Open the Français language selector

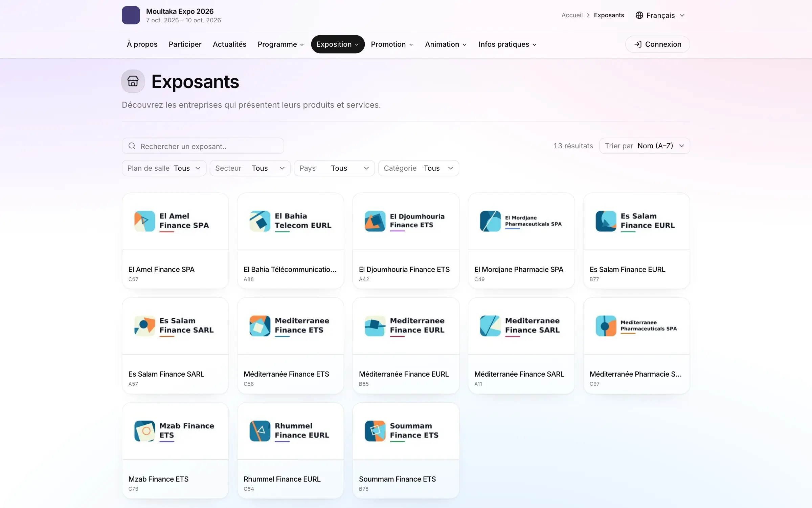pyautogui.click(x=660, y=15)
